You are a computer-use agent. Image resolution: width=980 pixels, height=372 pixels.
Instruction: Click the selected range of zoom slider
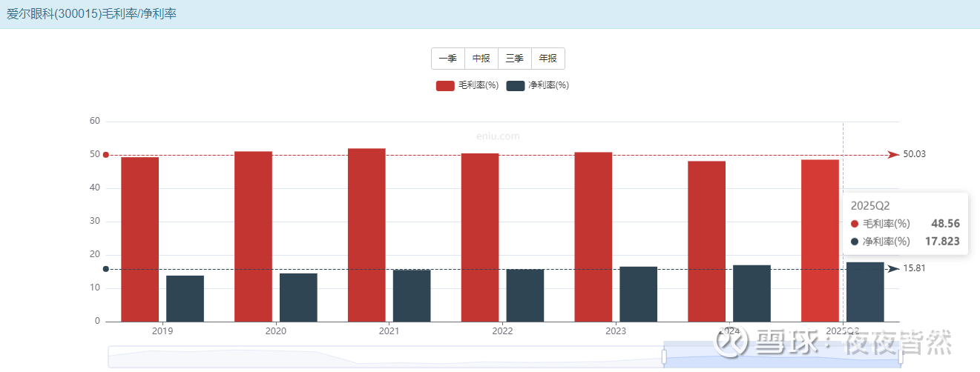tap(782, 356)
